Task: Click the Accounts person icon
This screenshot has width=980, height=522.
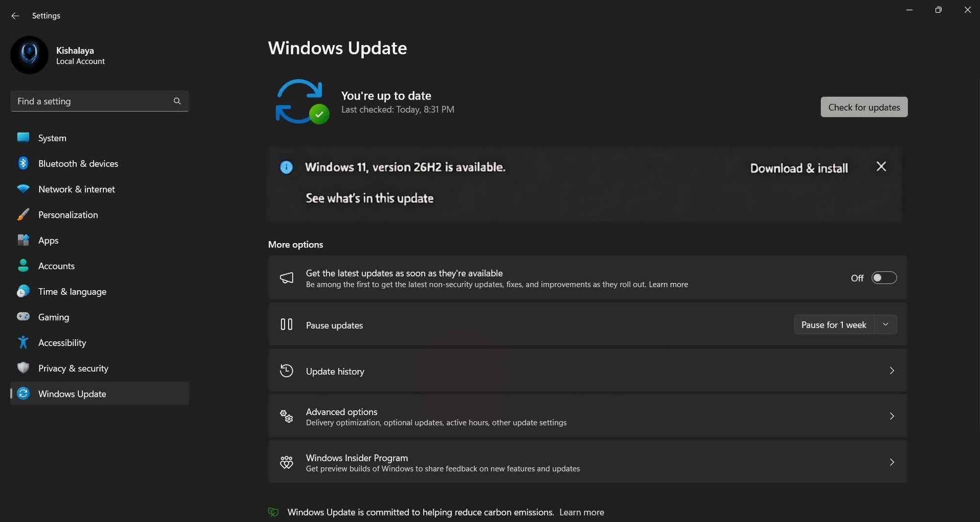Action: click(23, 266)
